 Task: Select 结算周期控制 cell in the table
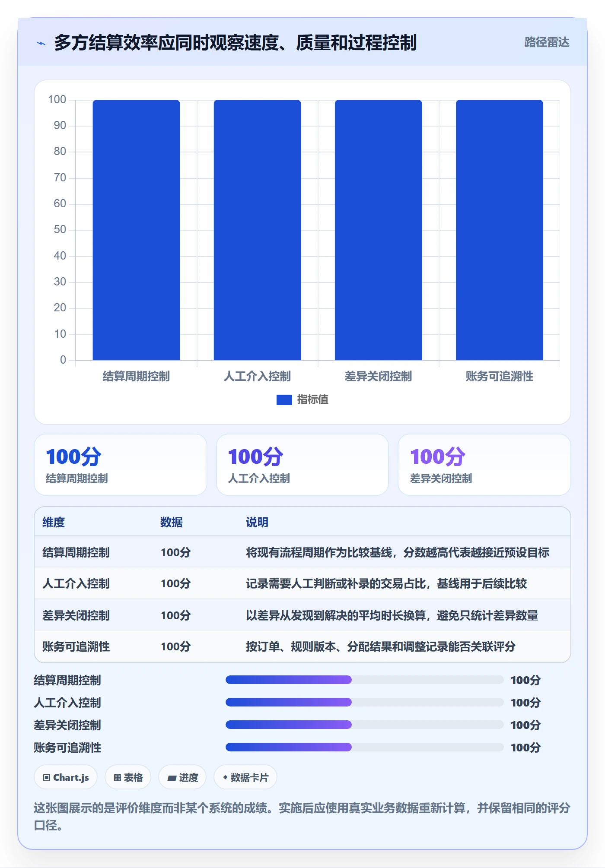tap(76, 553)
